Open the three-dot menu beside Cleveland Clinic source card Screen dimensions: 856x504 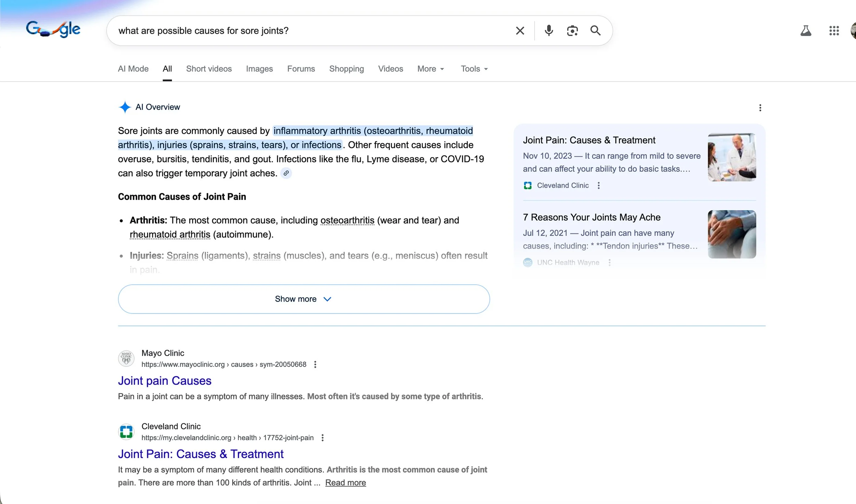tap(599, 186)
